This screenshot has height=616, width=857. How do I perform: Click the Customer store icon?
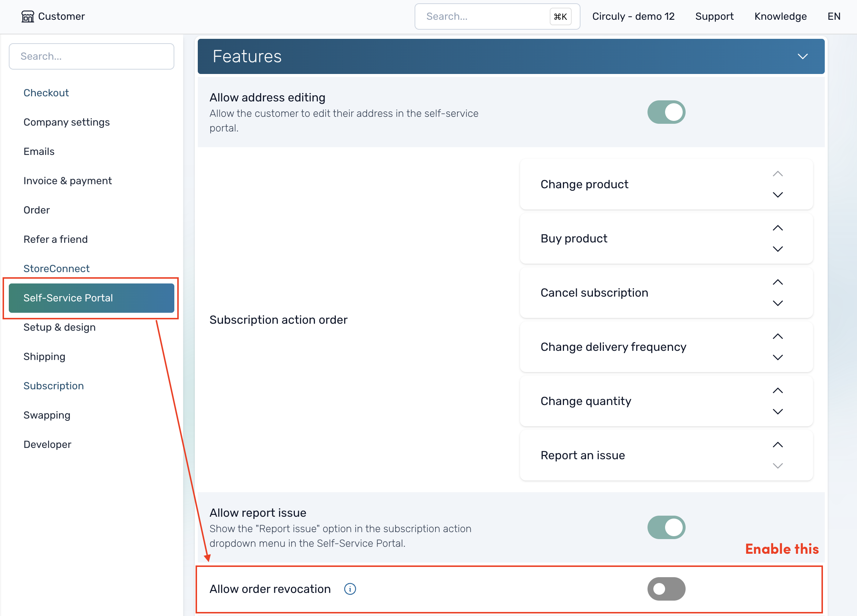27,16
